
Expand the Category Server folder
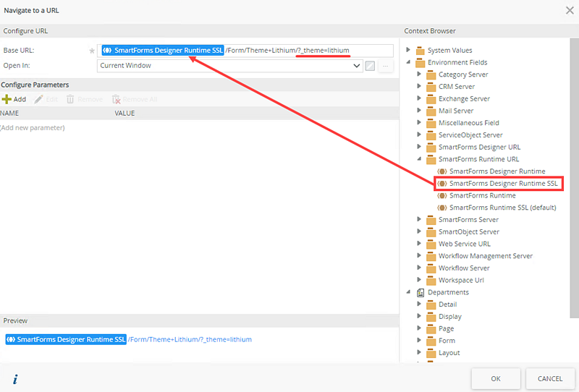pyautogui.click(x=420, y=74)
